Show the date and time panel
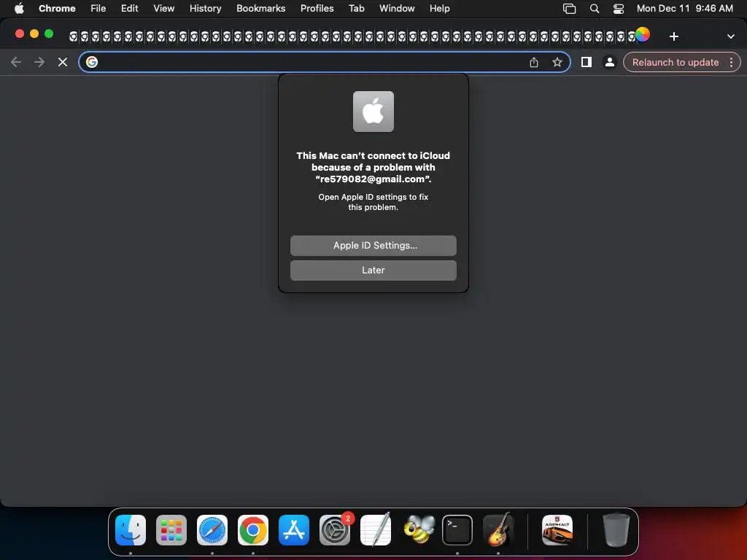747x560 pixels. point(684,8)
